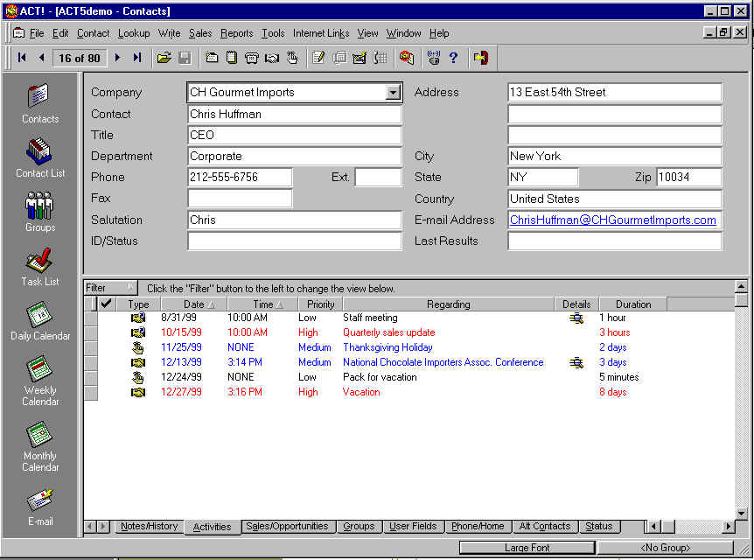The width and height of the screenshot is (754, 560).
Task: Click the Duration column header
Action: [632, 304]
